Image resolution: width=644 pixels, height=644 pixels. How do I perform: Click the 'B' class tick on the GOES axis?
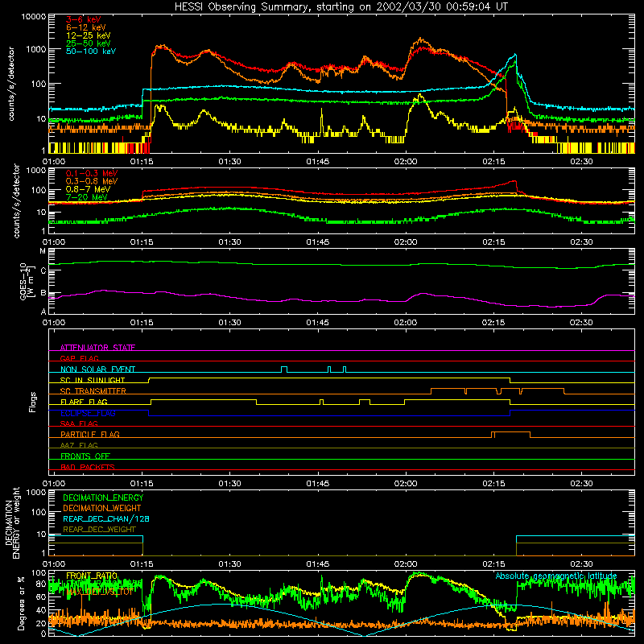click(43, 293)
